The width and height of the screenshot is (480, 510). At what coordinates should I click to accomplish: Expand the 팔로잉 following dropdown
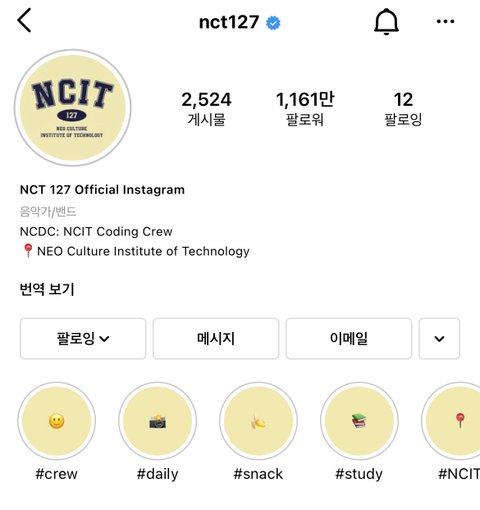click(x=83, y=339)
